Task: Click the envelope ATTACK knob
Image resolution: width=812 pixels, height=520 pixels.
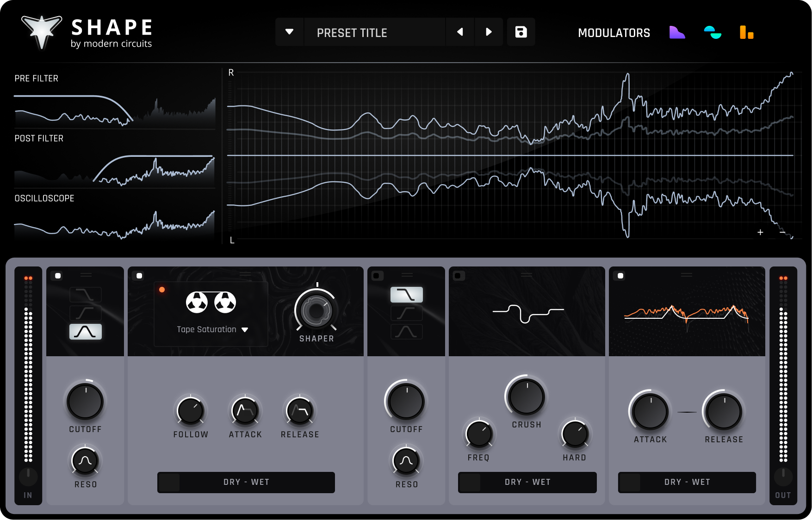Action: point(651,412)
